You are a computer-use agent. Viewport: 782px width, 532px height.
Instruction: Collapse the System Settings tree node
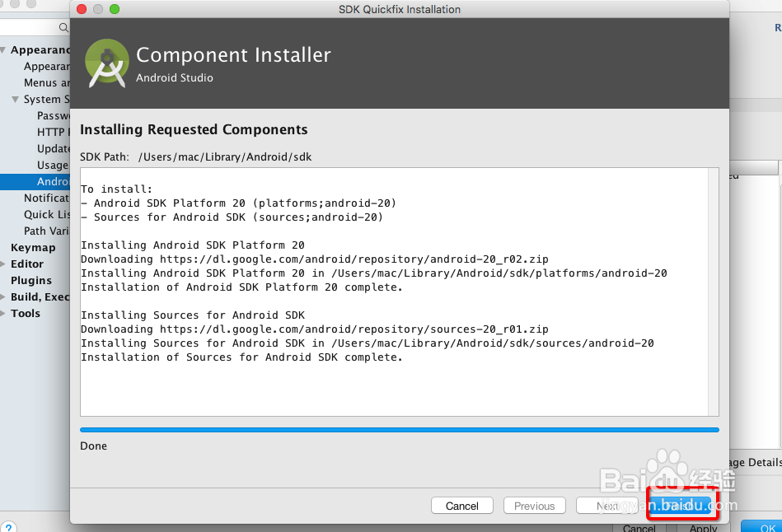(x=16, y=99)
